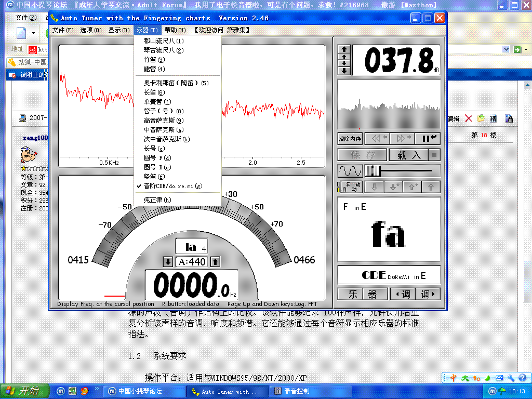The height and width of the screenshot is (399, 532).
Task: Click the new page icon in browser toolbar
Action: tap(21, 33)
